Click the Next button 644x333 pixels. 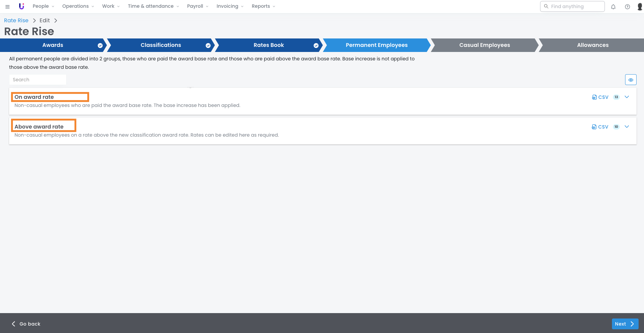[625, 324]
